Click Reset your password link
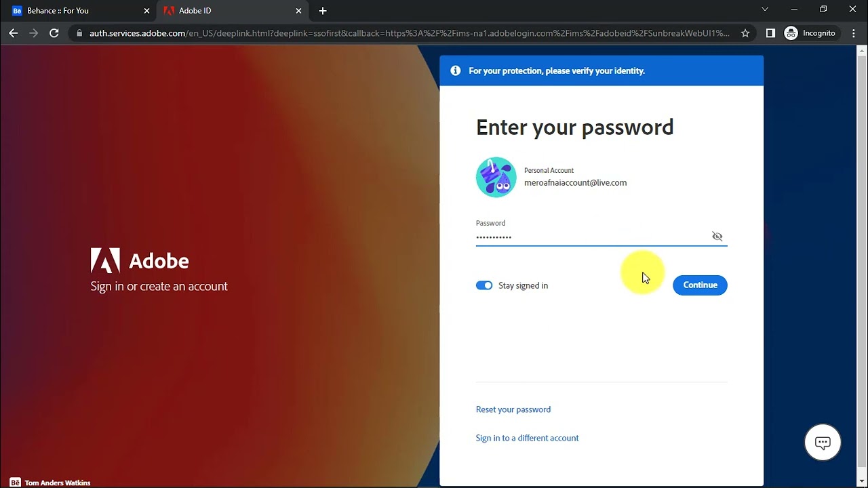The width and height of the screenshot is (868, 488). 513,409
